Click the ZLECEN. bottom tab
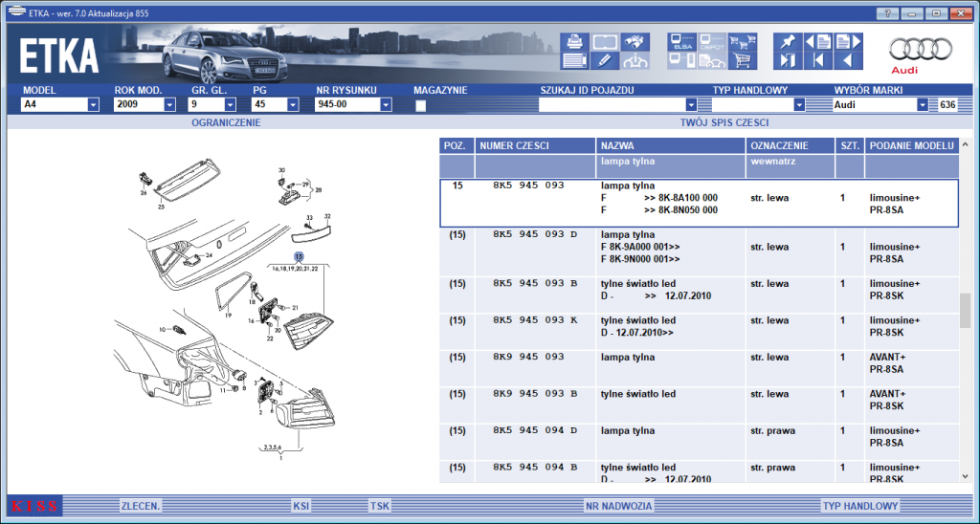Screen dimensions: 980x524 pyautogui.click(x=142, y=506)
